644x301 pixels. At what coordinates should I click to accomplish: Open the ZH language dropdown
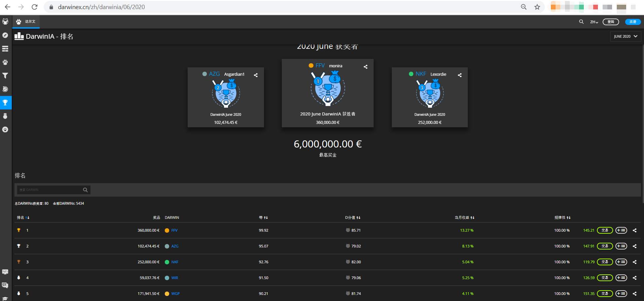click(594, 22)
